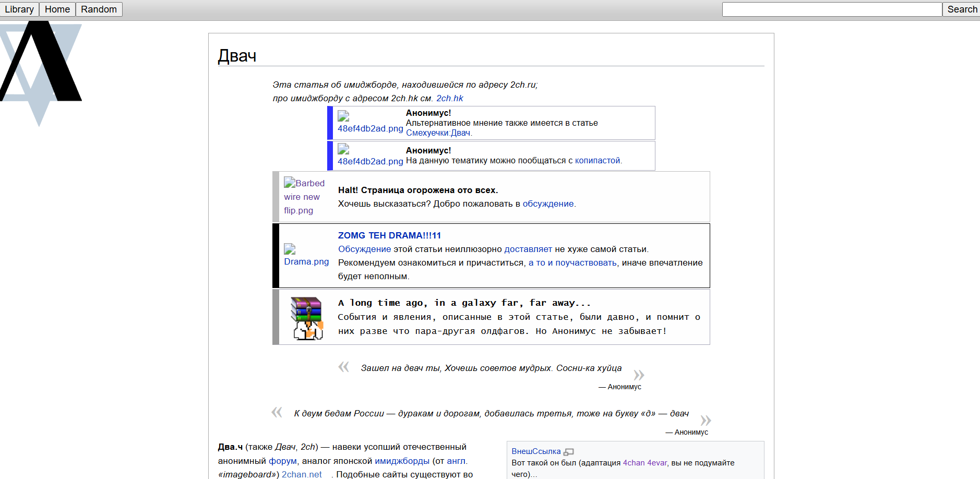The image size is (980, 479).
Task: Click '— Анонимус' under the 'К двум бедам' quote
Action: click(x=687, y=432)
